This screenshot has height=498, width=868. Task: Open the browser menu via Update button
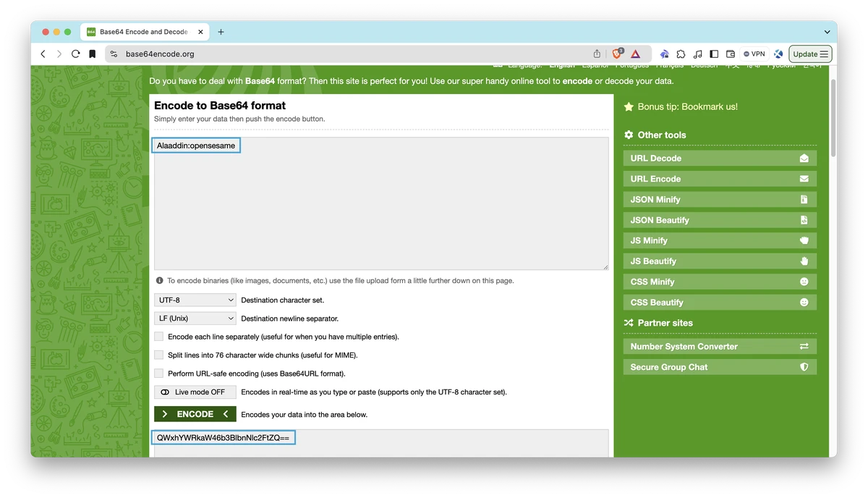pyautogui.click(x=809, y=54)
